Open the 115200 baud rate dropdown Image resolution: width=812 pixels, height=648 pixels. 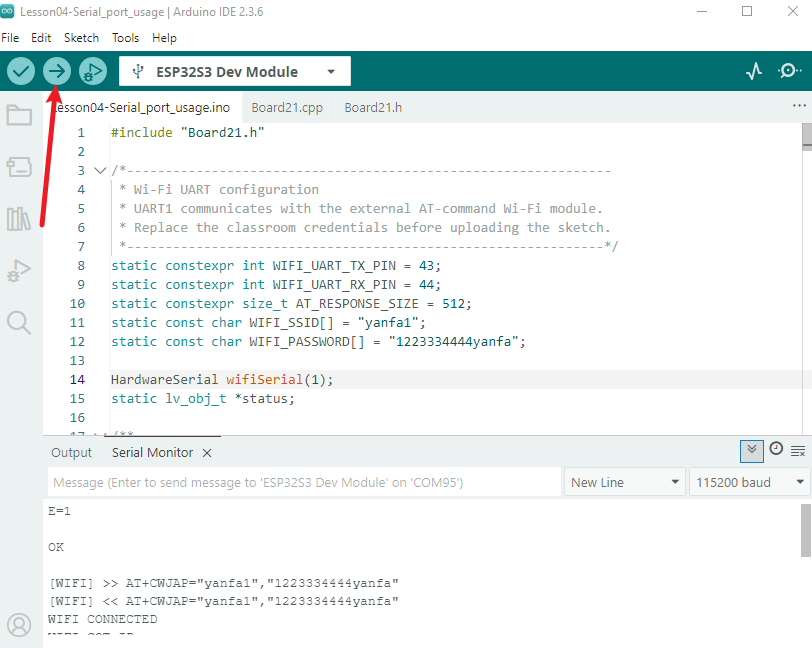click(x=750, y=482)
